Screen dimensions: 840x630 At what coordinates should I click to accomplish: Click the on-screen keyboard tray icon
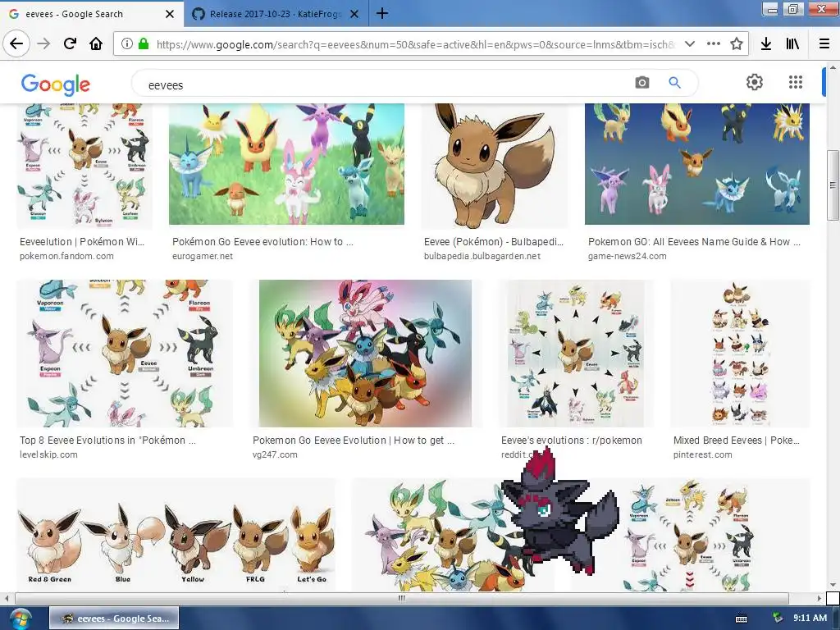[742, 619]
